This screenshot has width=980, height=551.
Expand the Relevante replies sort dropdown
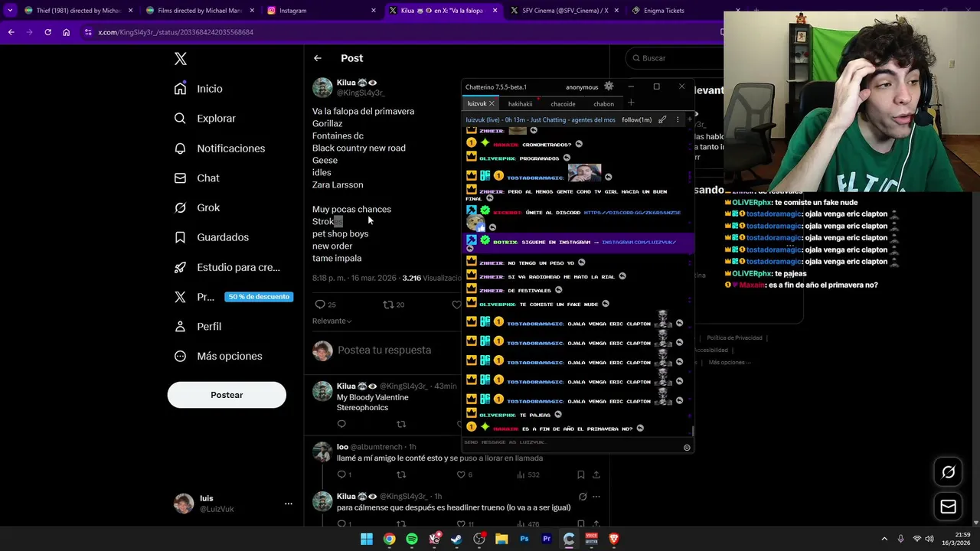click(332, 321)
